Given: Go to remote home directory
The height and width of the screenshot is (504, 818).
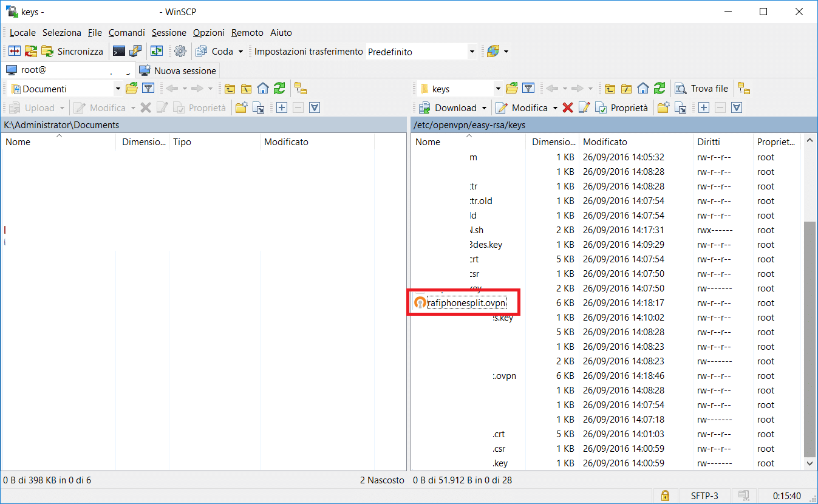Looking at the screenshot, I should [x=643, y=89].
